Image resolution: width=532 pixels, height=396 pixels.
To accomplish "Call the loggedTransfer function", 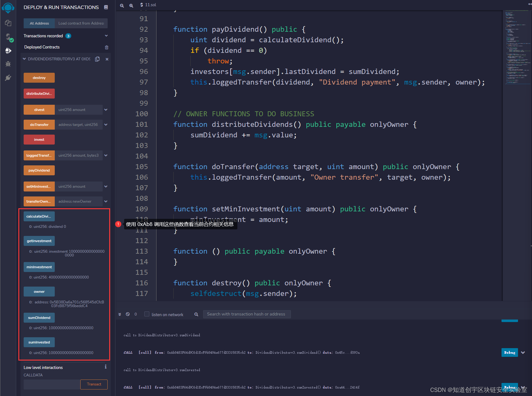I will point(39,155).
